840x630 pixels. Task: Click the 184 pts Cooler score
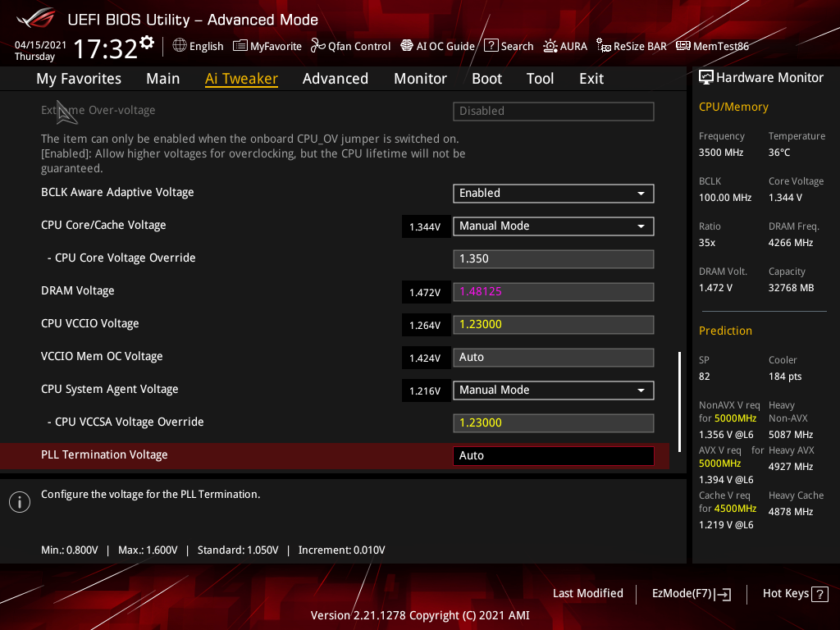coord(785,377)
